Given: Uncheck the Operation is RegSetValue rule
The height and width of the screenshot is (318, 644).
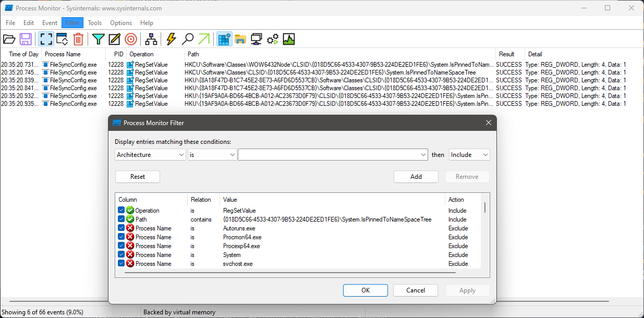Looking at the screenshot, I should click(x=121, y=211).
